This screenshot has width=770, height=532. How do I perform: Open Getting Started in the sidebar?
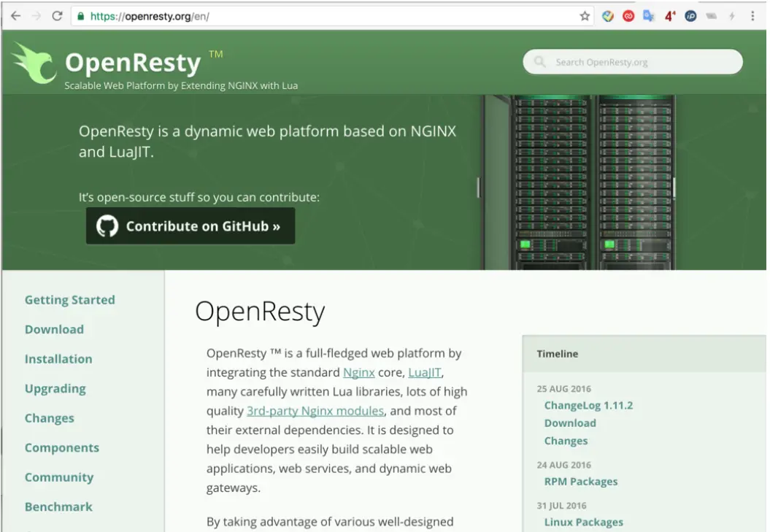pos(70,300)
